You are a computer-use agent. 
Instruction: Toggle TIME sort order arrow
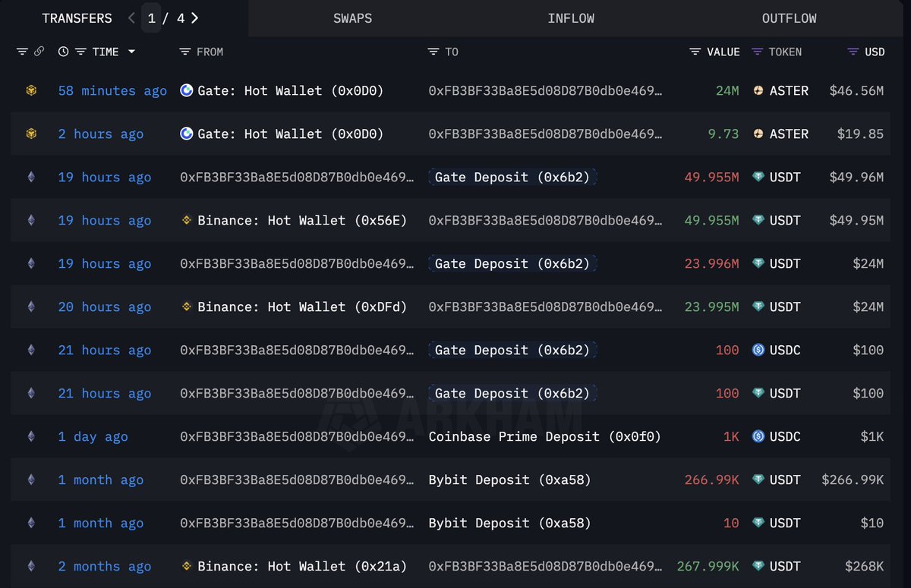[x=131, y=52]
